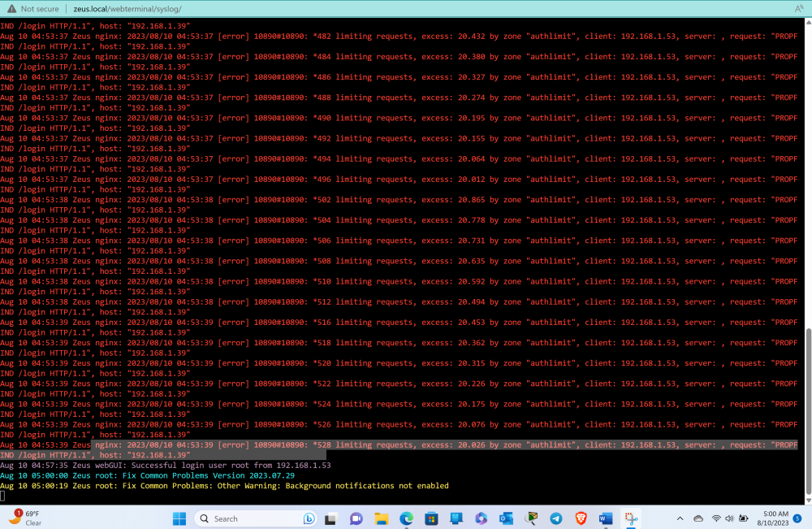The height and width of the screenshot is (529, 812).
Task: Click the highlighted *528 limiting requests line
Action: (399, 449)
